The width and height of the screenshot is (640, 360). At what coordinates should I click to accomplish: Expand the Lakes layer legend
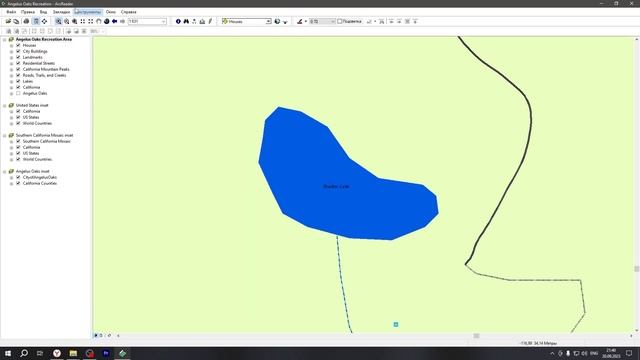point(11,82)
